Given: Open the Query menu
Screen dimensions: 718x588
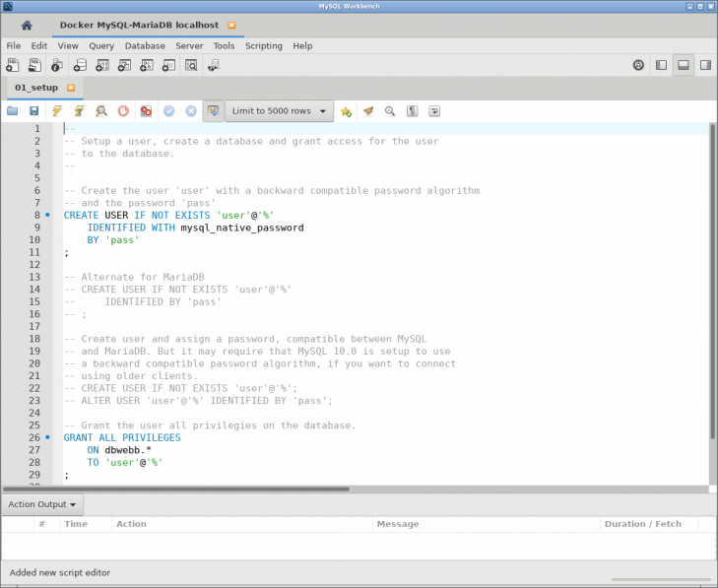Looking at the screenshot, I should [101, 45].
